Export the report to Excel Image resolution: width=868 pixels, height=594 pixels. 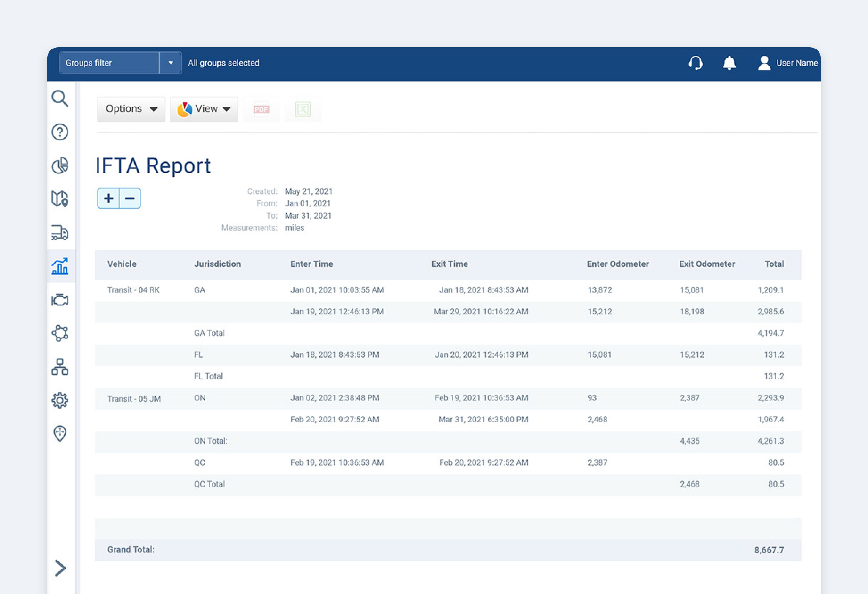tap(303, 109)
